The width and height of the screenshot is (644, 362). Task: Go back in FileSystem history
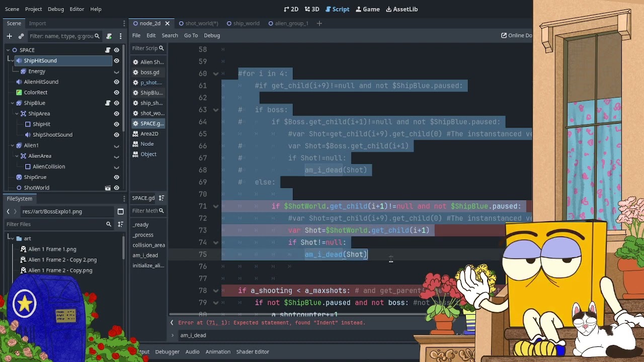click(x=8, y=212)
